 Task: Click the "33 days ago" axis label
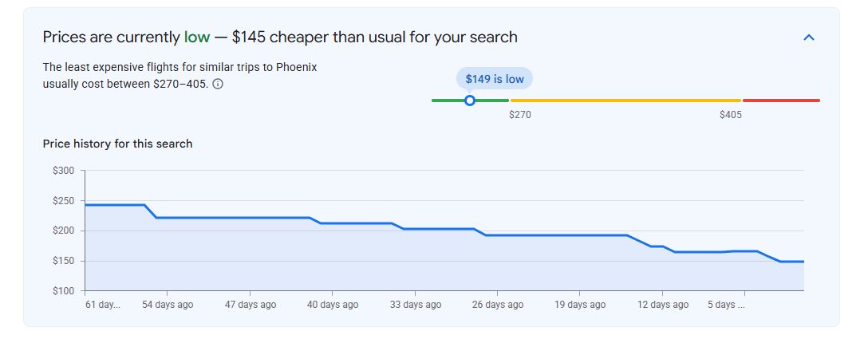(x=415, y=305)
